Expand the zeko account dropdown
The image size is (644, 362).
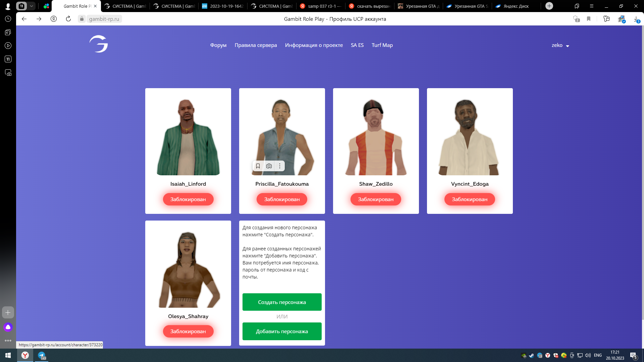[x=560, y=45]
